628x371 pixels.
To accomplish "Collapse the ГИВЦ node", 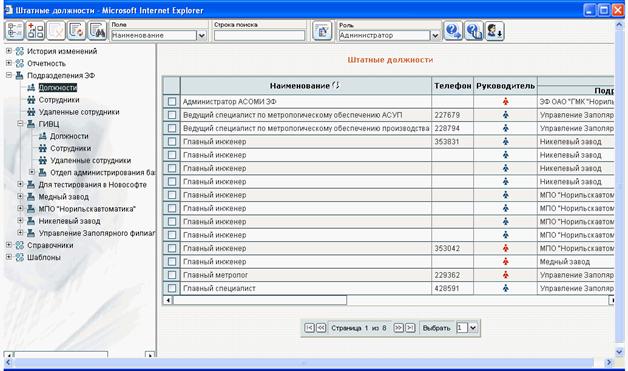I will point(20,123).
